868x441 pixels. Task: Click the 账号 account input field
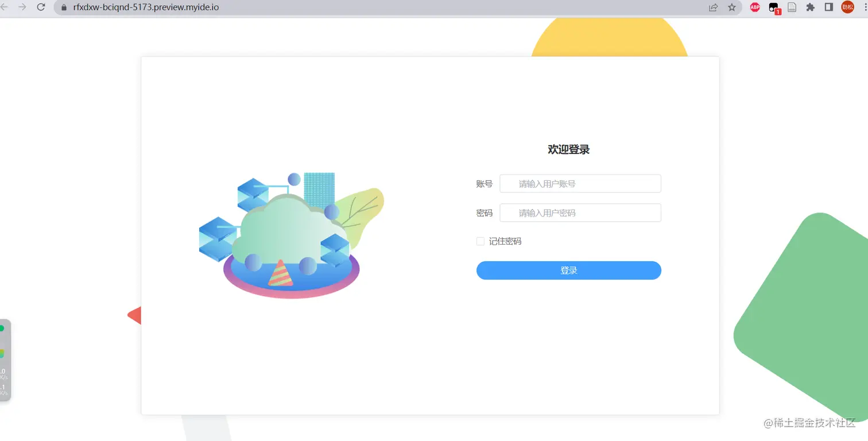coord(580,183)
